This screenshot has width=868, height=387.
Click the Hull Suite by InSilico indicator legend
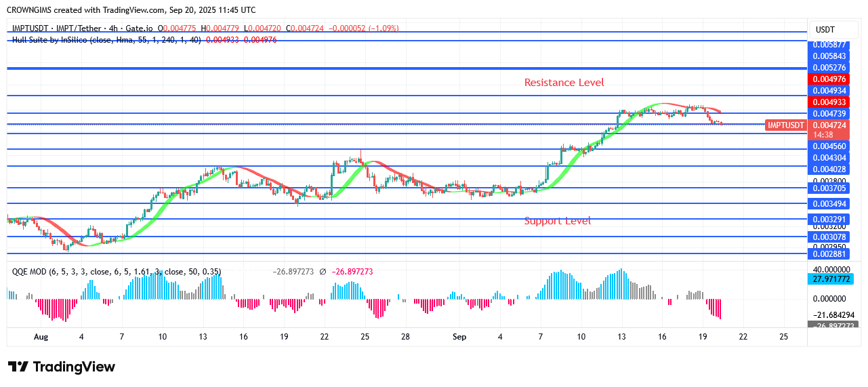pyautogui.click(x=106, y=40)
